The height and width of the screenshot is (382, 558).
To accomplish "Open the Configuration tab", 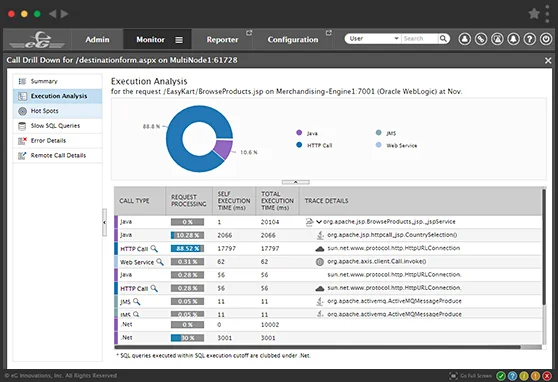I will (x=293, y=40).
